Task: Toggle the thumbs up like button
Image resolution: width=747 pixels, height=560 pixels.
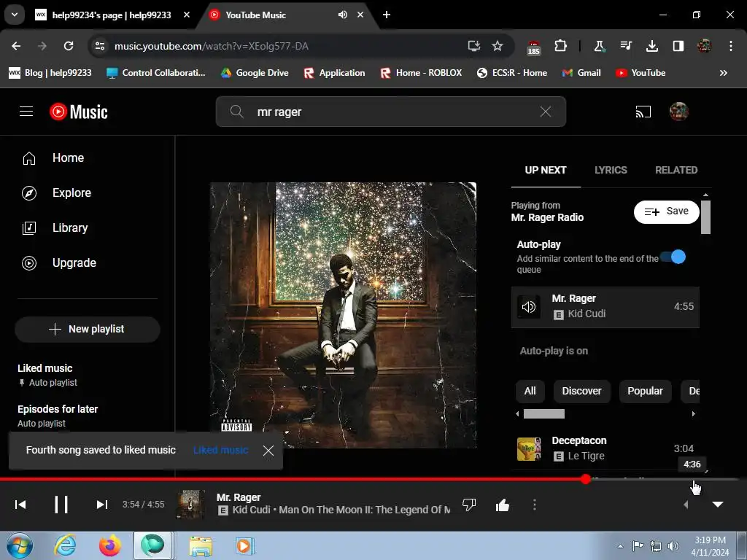Action: [x=502, y=505]
